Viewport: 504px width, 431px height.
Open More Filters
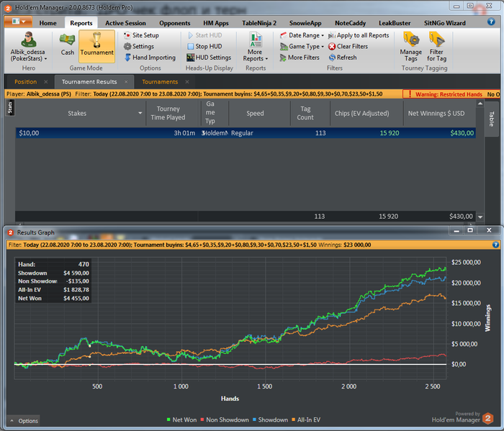[300, 58]
